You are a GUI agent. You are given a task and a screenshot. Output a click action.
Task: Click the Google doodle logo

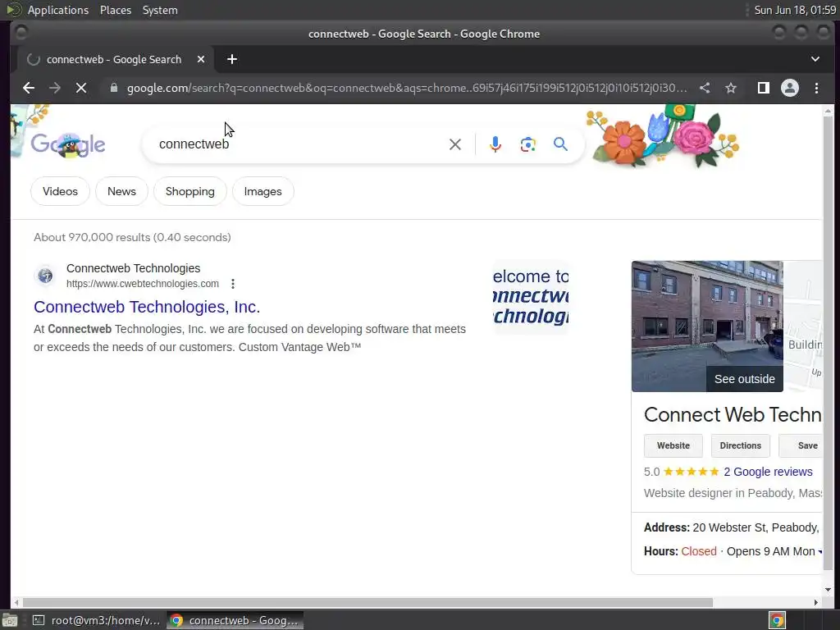tap(68, 144)
